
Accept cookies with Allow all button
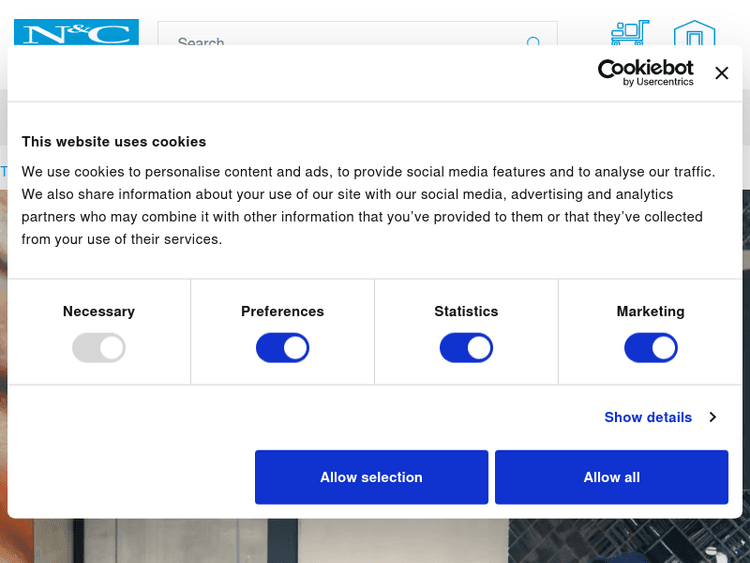(611, 477)
